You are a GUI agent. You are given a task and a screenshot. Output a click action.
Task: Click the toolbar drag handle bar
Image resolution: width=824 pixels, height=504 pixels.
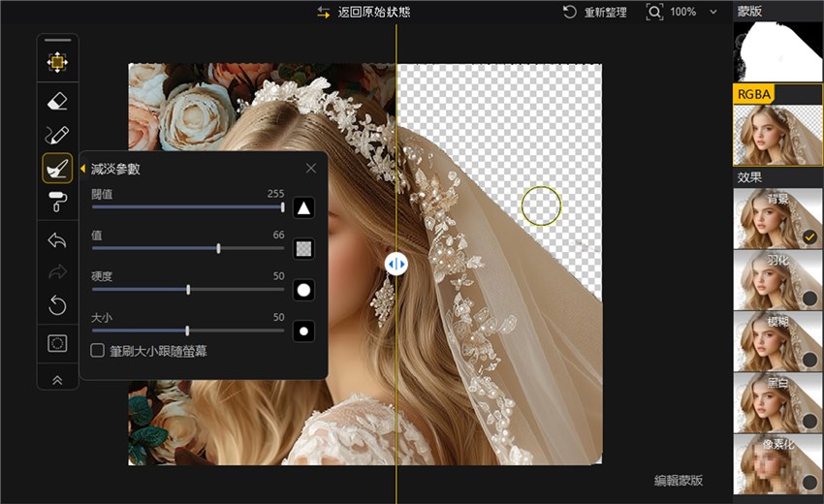tap(57, 40)
